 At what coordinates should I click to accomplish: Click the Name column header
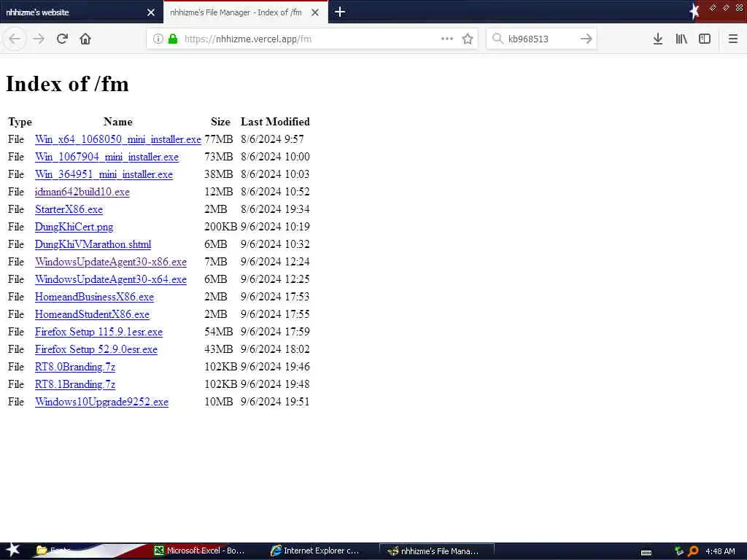point(117,122)
